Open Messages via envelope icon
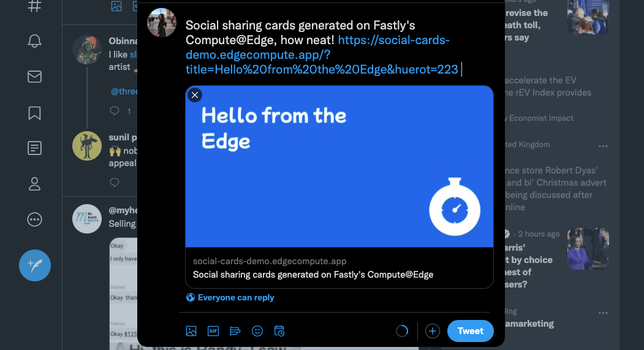 35,77
